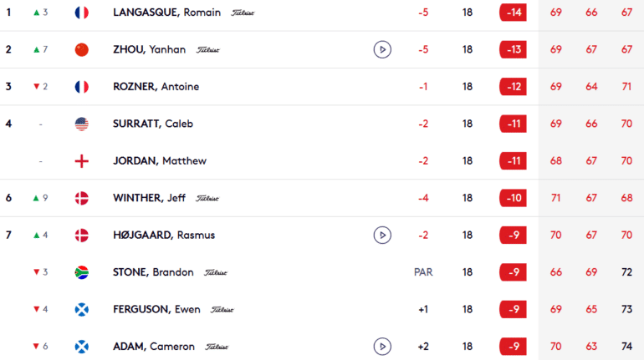Click the South Africa flag beside Stone
Image resolution: width=644 pixels, height=360 pixels.
(82, 272)
